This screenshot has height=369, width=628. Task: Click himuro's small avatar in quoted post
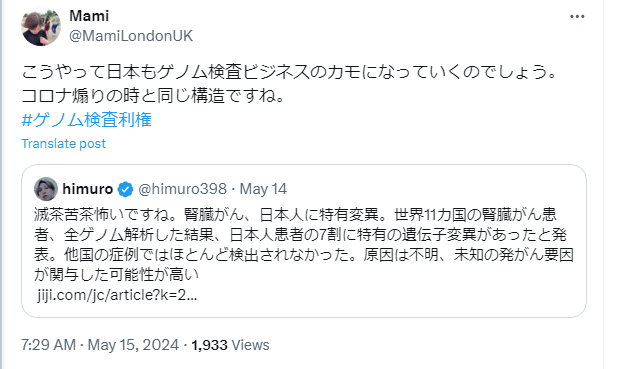tap(46, 189)
